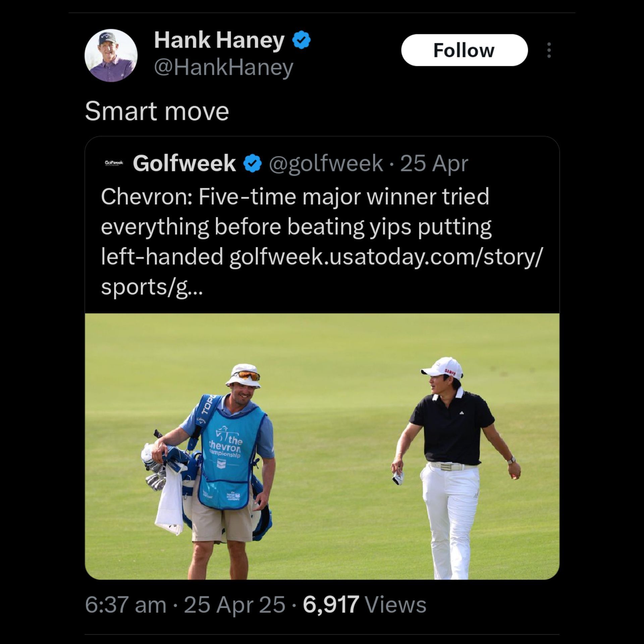Click the @golfweek handle

325,163
